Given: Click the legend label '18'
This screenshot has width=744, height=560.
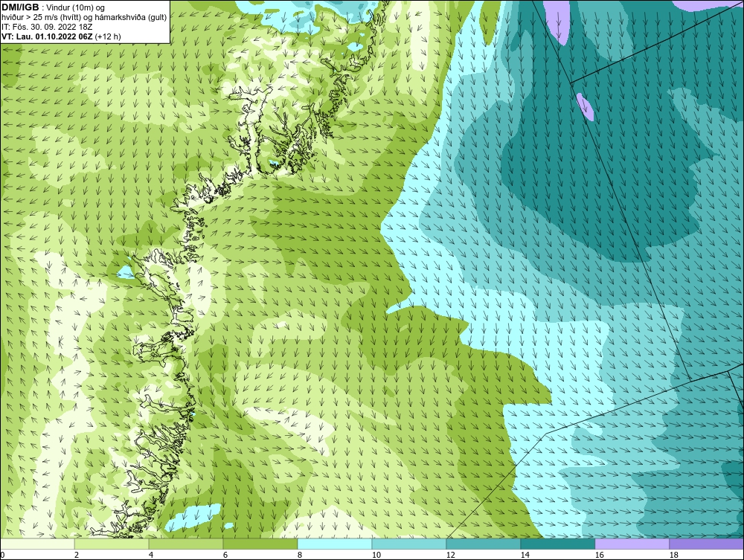Looking at the screenshot, I should (x=674, y=555).
